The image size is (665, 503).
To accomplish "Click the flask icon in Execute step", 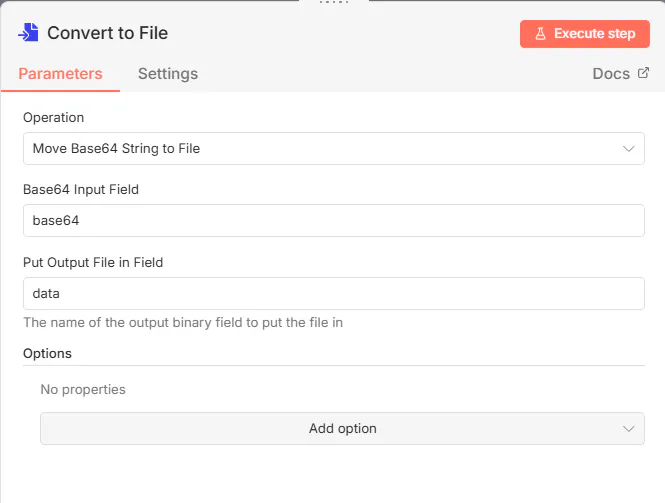I will point(540,33).
